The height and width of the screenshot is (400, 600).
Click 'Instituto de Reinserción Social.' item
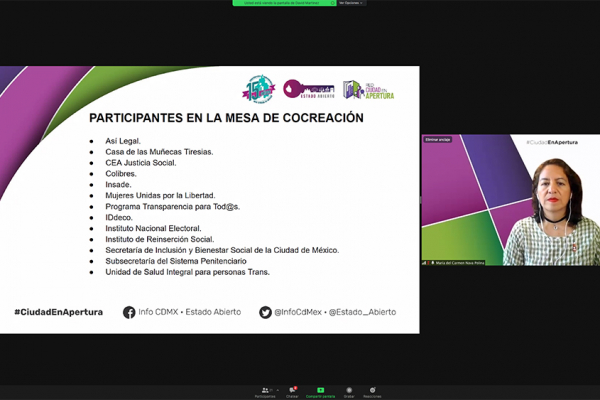coord(160,239)
